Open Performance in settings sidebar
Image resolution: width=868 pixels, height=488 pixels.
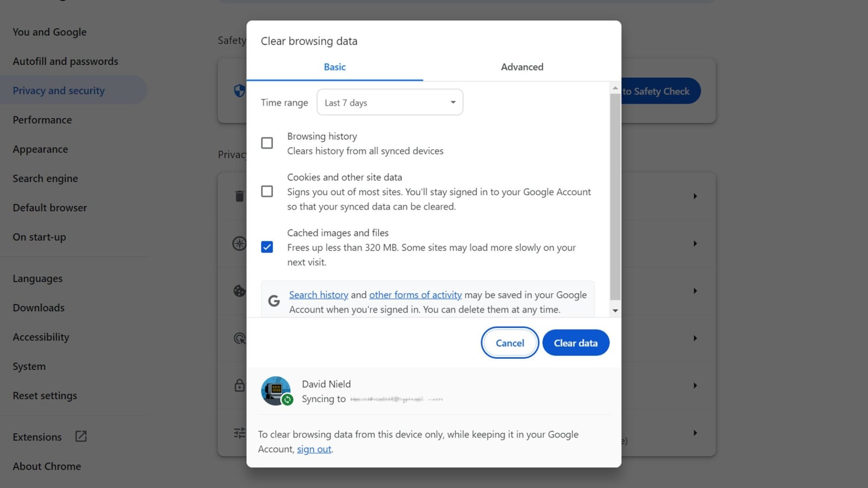pos(42,120)
